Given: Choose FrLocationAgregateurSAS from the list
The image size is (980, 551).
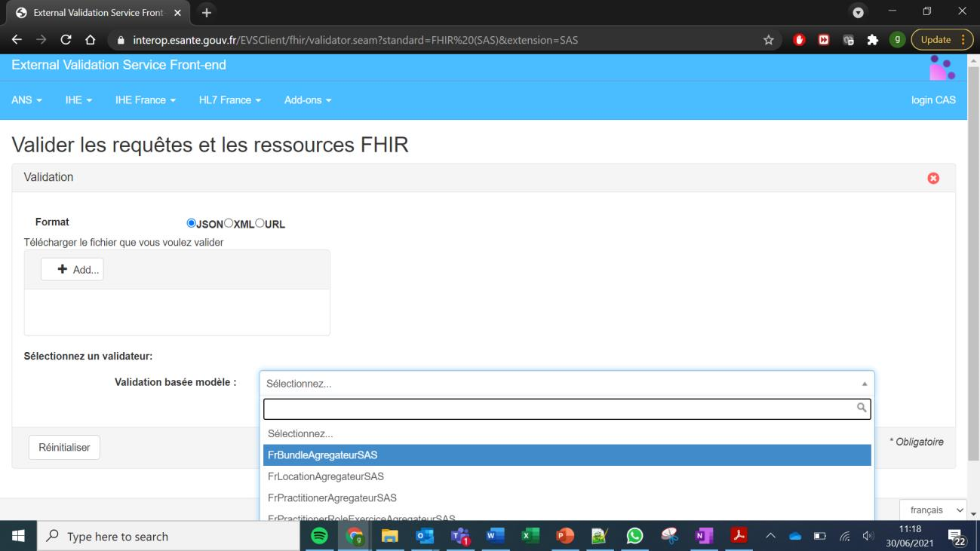Looking at the screenshot, I should coord(326,476).
